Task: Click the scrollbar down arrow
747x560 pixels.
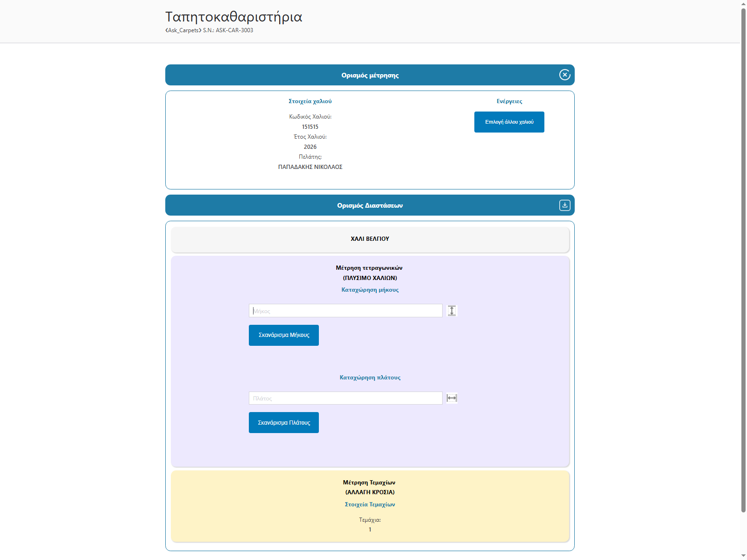Action: point(744,556)
